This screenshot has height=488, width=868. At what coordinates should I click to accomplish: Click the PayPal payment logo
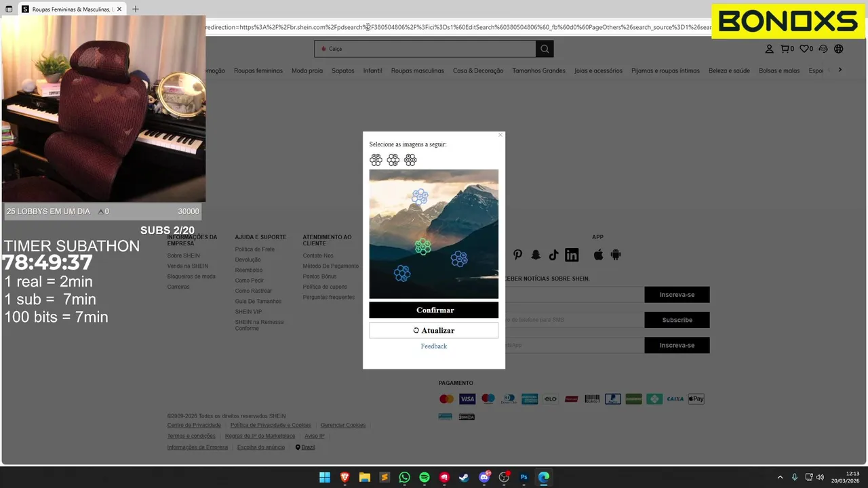point(612,399)
